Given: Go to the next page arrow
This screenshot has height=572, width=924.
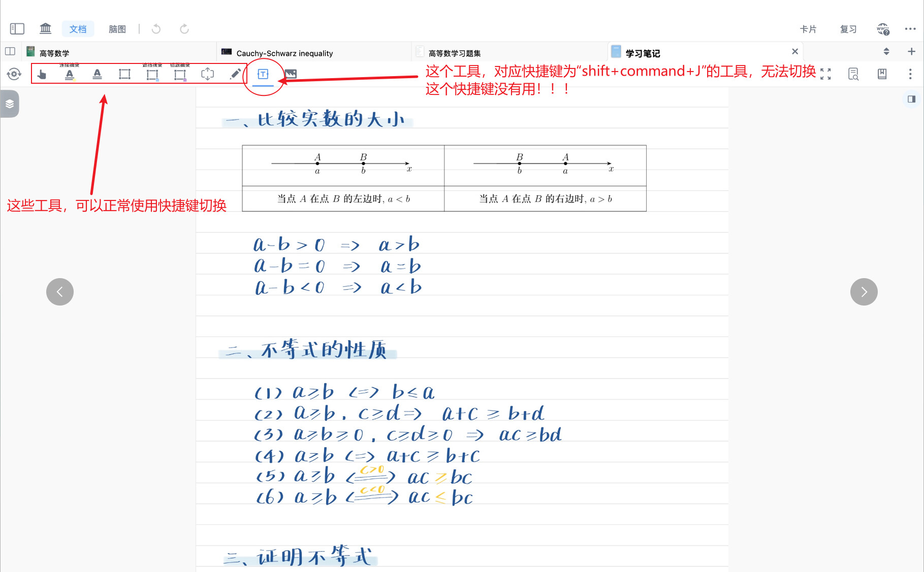Looking at the screenshot, I should [864, 292].
